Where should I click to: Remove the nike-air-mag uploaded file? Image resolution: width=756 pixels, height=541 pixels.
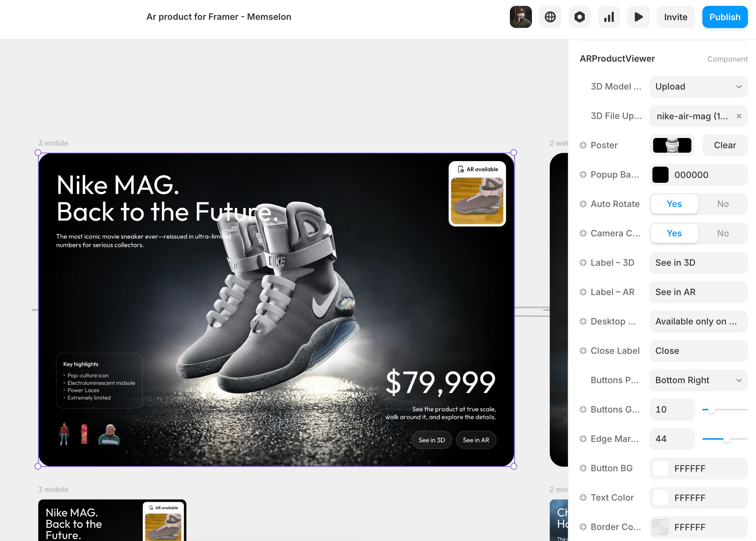[x=739, y=116]
